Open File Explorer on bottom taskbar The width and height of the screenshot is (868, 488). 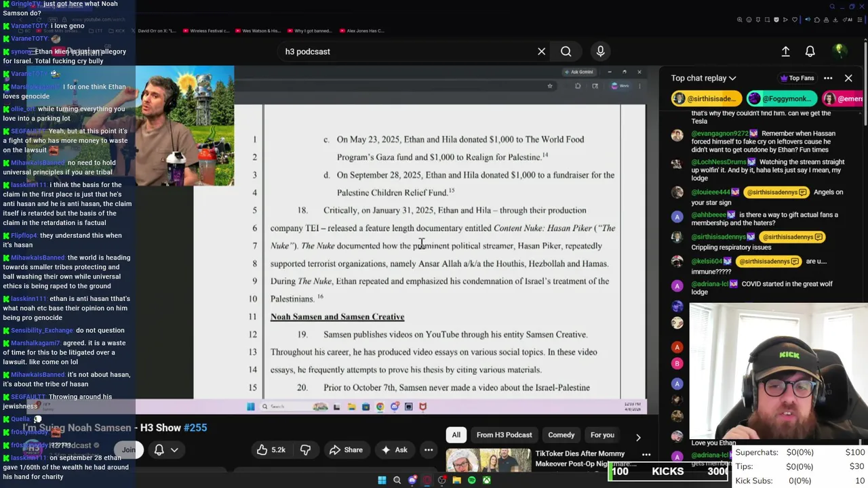point(456,480)
